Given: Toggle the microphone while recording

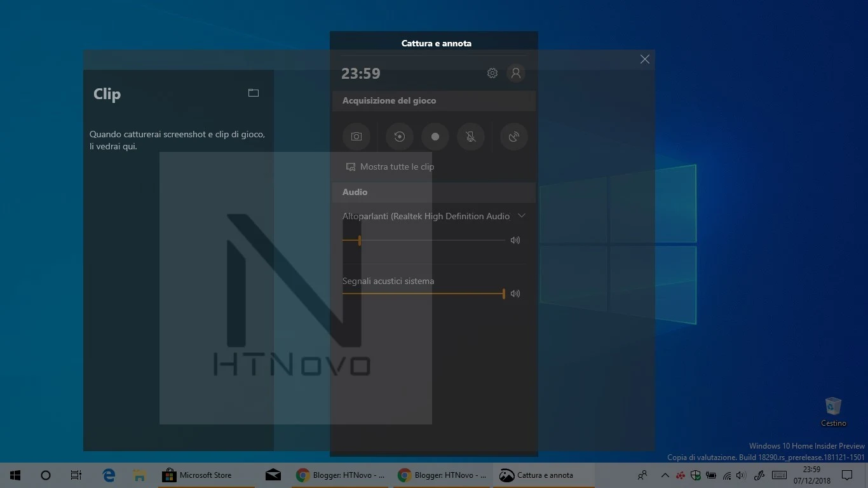Looking at the screenshot, I should pyautogui.click(x=471, y=137).
